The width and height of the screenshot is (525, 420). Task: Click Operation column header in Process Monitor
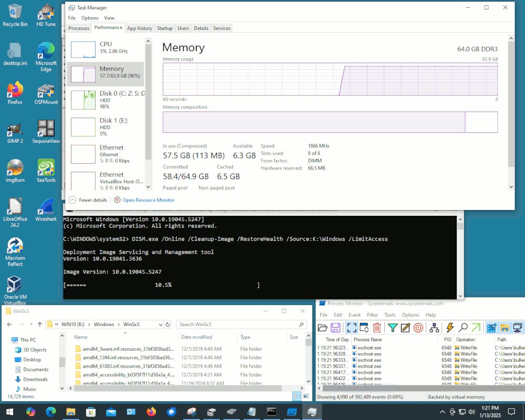tap(466, 339)
